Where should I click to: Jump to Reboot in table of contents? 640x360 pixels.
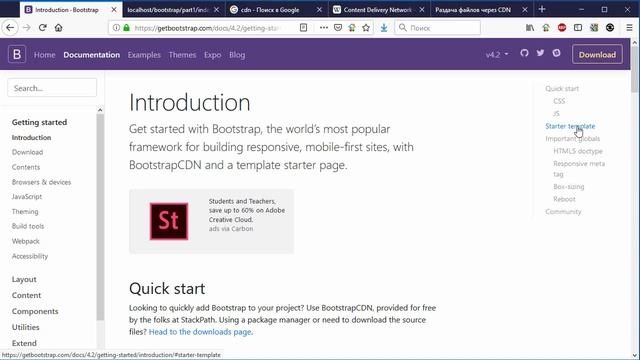click(x=564, y=199)
